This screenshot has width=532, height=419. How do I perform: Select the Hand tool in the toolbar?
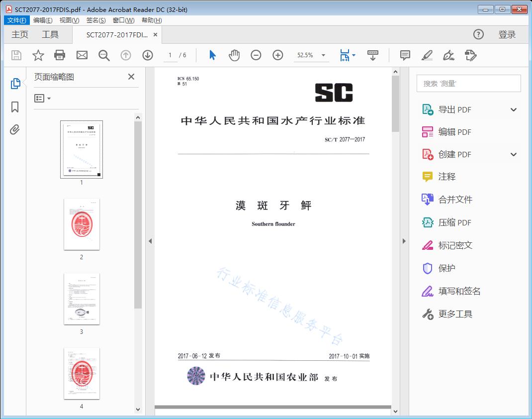234,55
